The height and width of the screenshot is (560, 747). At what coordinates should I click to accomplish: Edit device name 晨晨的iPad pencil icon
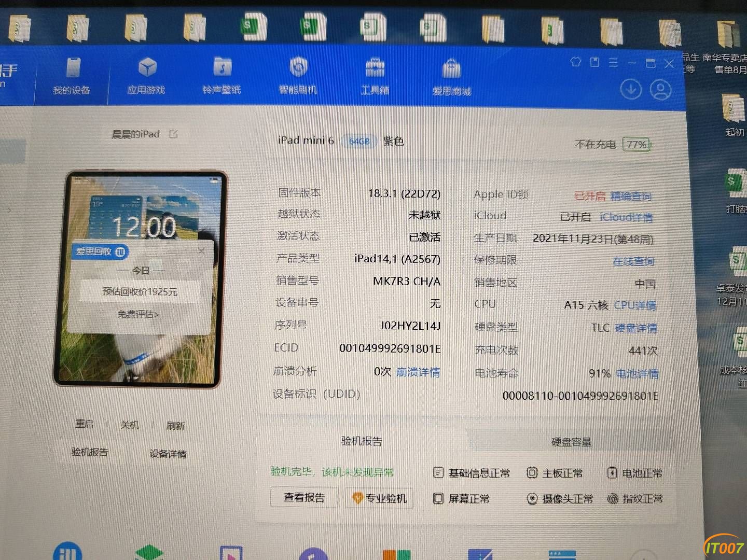pos(173,134)
